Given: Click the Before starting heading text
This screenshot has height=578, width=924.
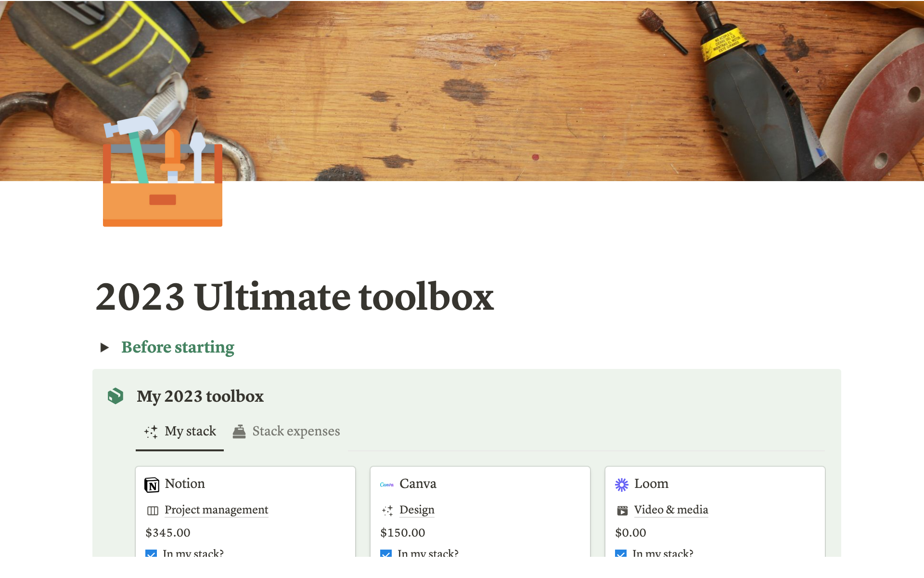Looking at the screenshot, I should point(178,347).
